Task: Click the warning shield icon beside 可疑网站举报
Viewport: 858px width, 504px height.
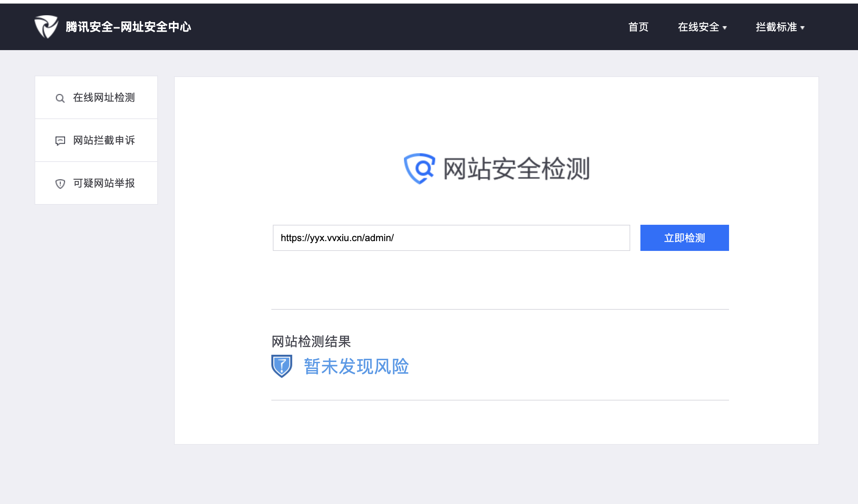Action: pos(60,184)
